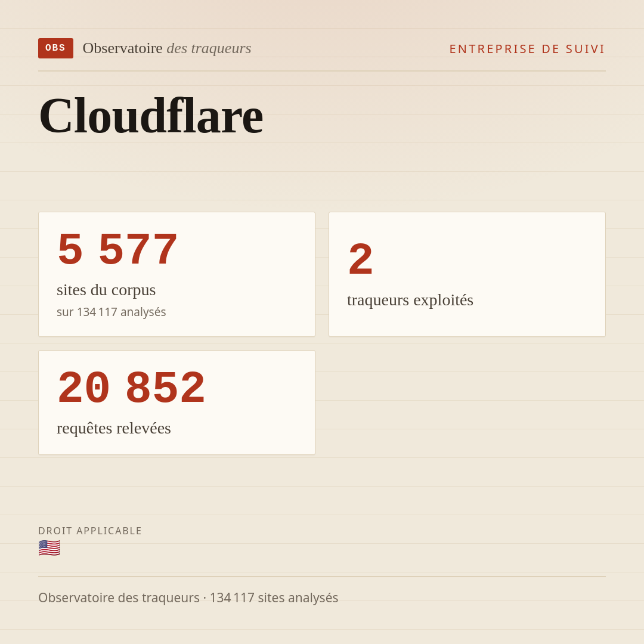Select the 20 852 figure
The image size is (644, 644).
pos(131,388)
